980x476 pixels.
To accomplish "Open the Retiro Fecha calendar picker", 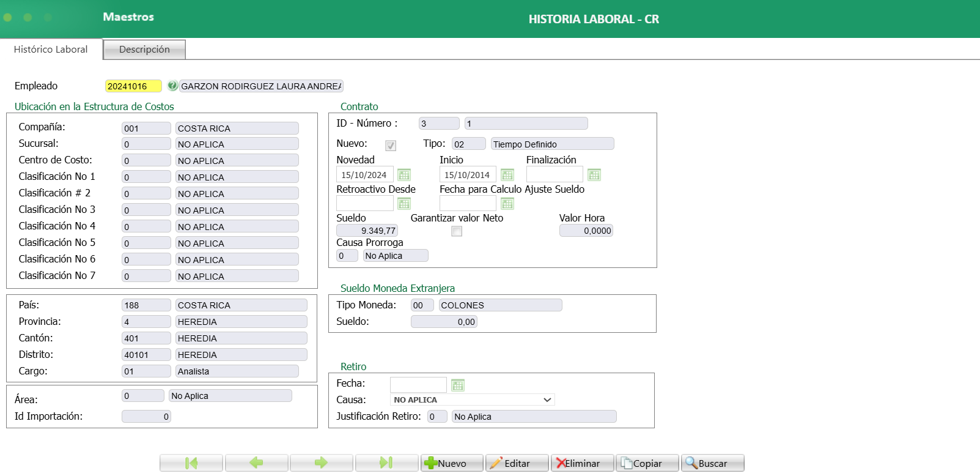I will click(458, 385).
